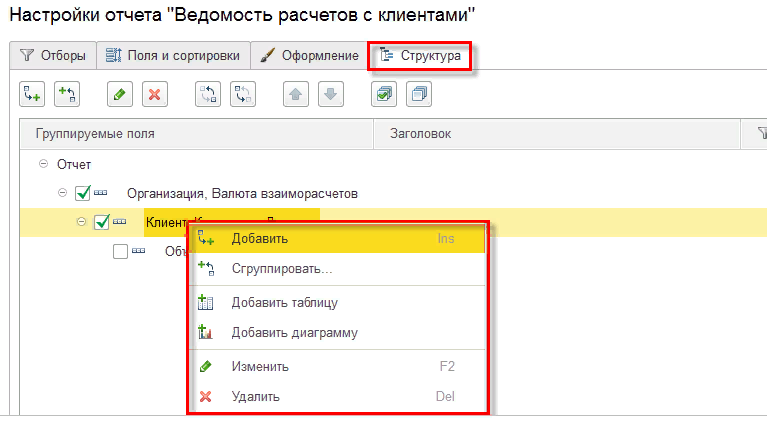Click the green pencil edit toolbar icon

coord(118,94)
